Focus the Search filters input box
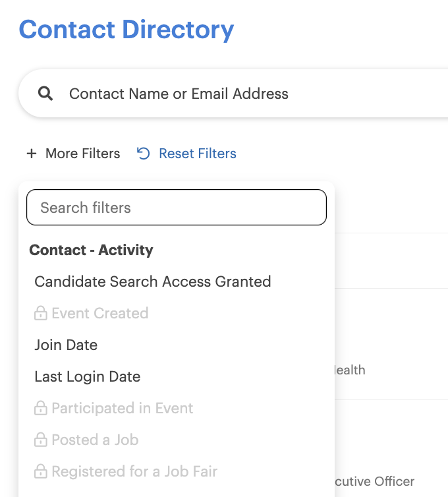This screenshot has height=497, width=448. (x=177, y=208)
